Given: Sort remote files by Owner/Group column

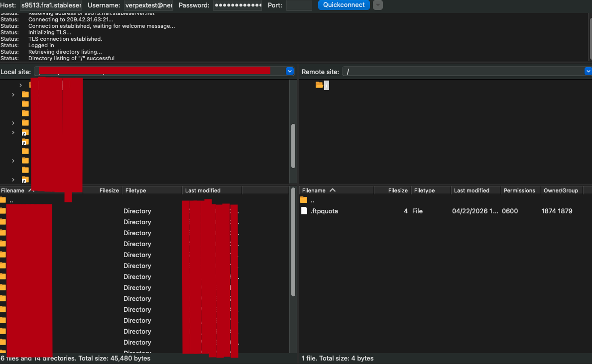Looking at the screenshot, I should click(x=561, y=190).
